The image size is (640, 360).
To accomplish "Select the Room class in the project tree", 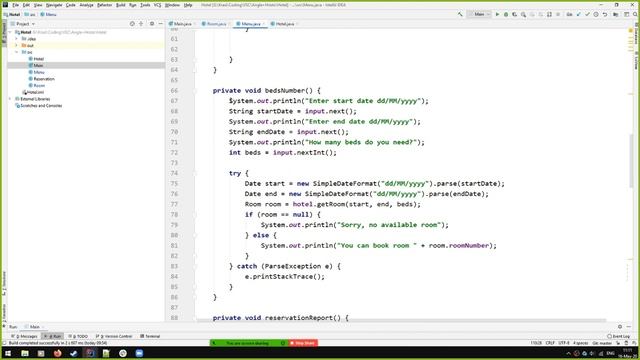I will point(36,85).
